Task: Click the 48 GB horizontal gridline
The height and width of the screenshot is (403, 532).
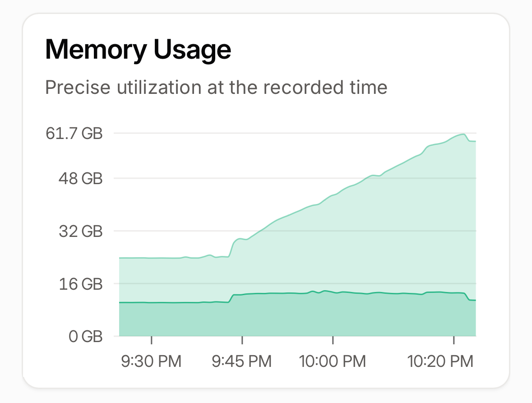Action: [x=295, y=178]
